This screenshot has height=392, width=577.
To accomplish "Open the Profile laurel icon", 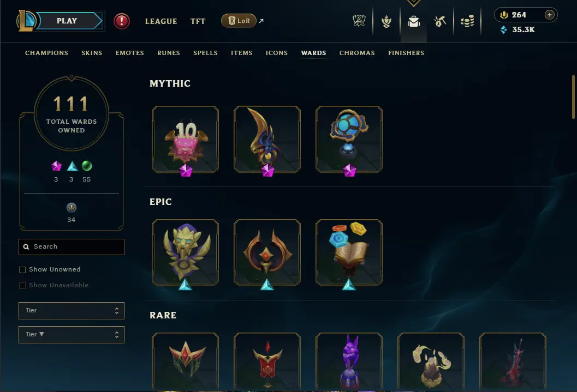I will tap(386, 21).
